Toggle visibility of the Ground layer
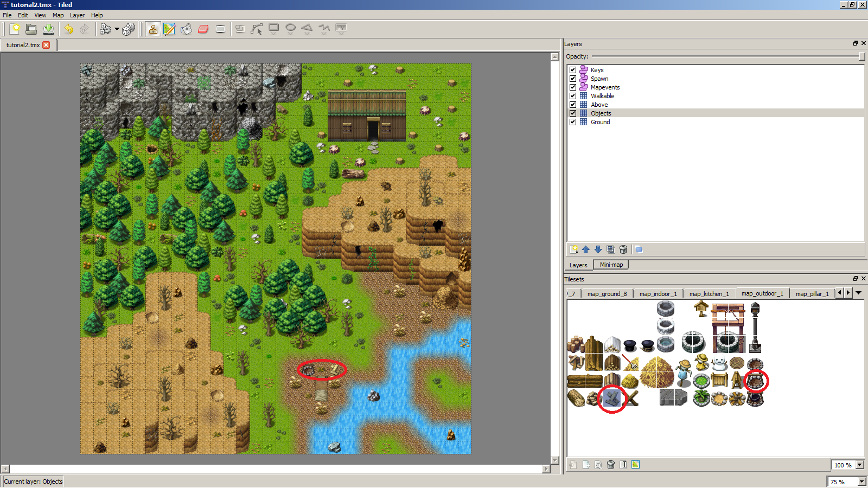Viewport: 868px width, 488px height. (x=573, y=122)
